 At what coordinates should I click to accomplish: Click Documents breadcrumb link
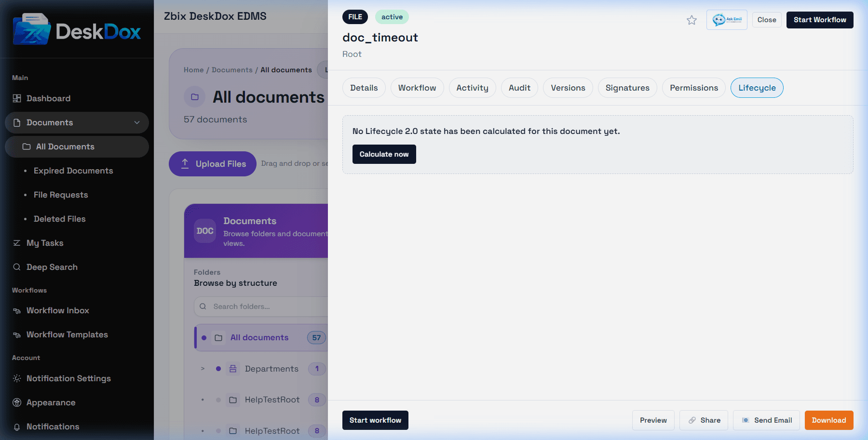(x=232, y=70)
